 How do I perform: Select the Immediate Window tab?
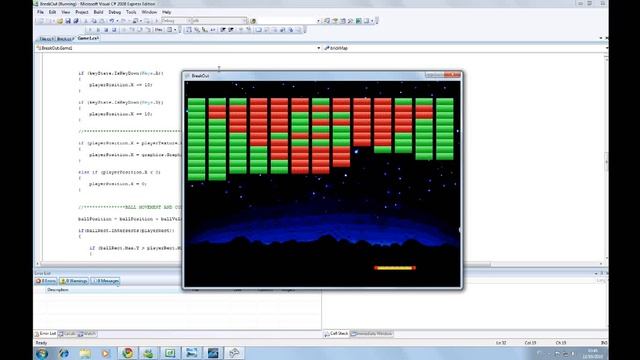click(x=372, y=334)
